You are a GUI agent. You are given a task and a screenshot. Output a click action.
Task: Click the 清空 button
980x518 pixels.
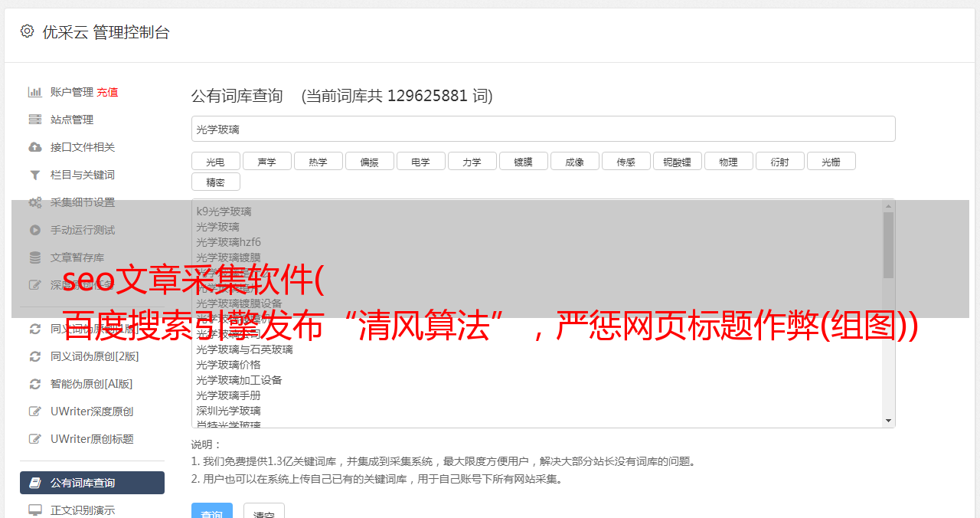(x=264, y=512)
